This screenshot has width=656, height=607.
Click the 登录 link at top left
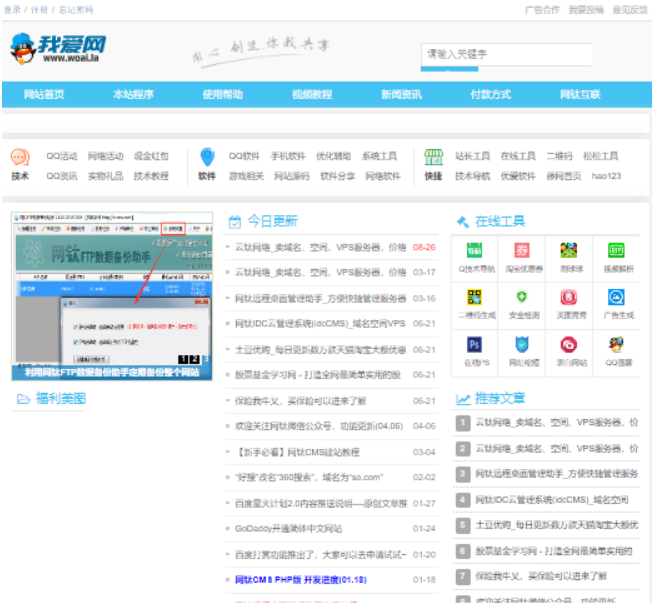pos(12,10)
